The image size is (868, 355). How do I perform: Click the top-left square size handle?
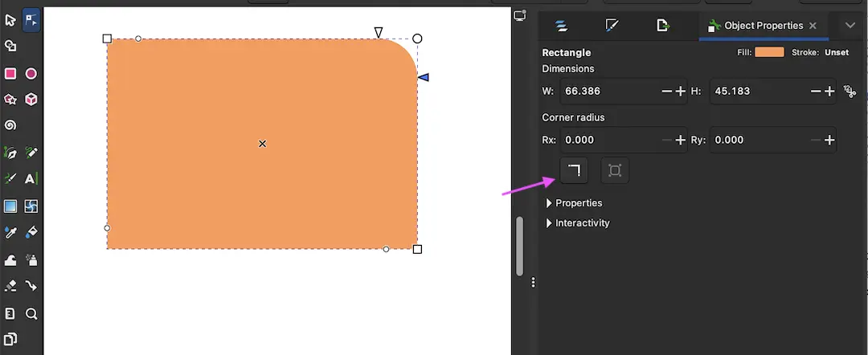(x=108, y=39)
